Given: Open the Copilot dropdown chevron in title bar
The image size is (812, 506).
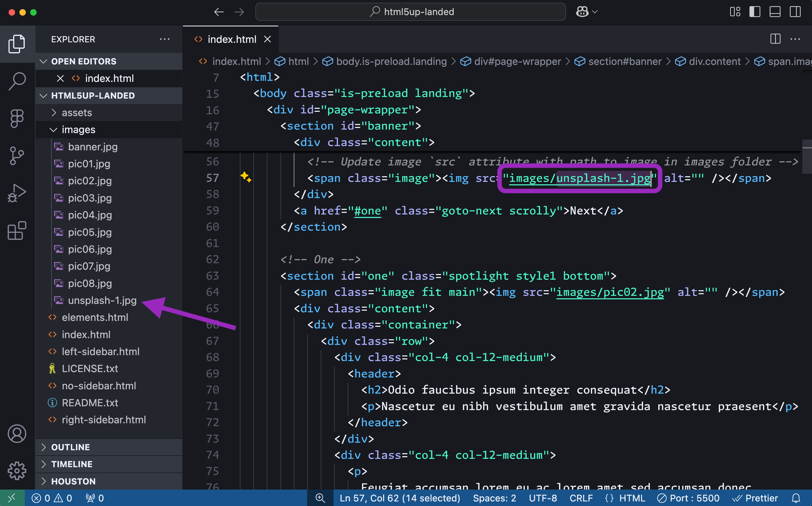Looking at the screenshot, I should click(595, 12).
